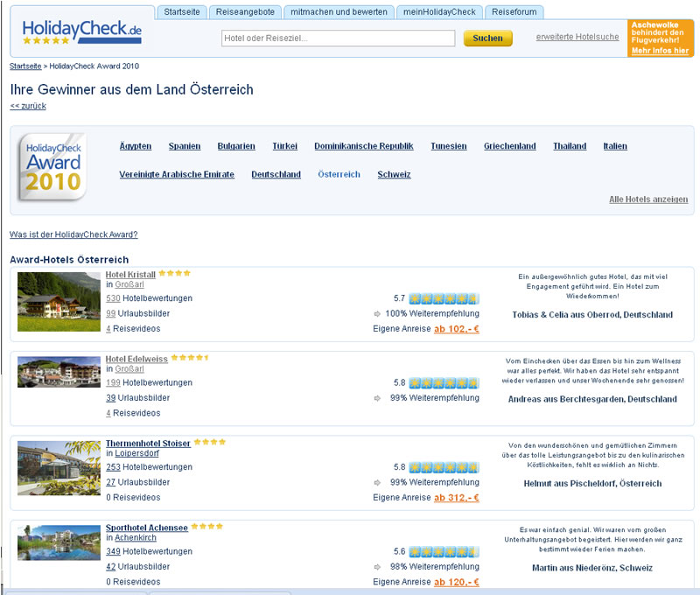Click the arrow icon beside 100% Weiterempfehlung

coord(377,314)
